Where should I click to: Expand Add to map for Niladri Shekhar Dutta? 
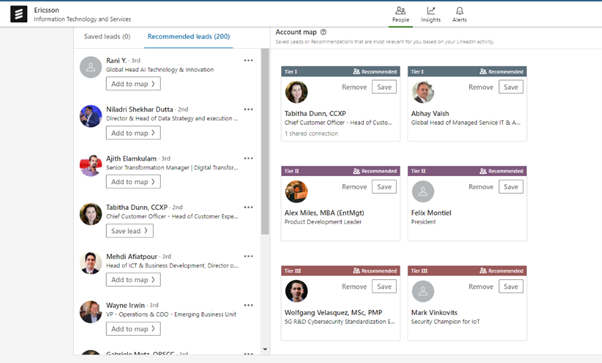click(x=133, y=133)
